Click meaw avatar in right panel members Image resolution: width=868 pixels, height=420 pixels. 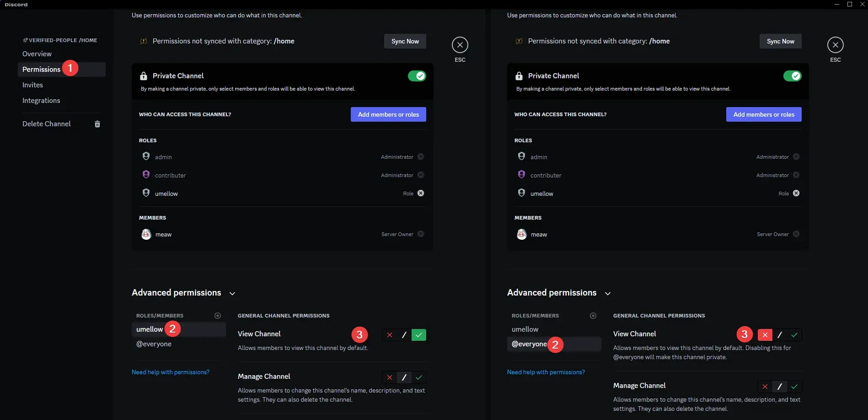(521, 234)
